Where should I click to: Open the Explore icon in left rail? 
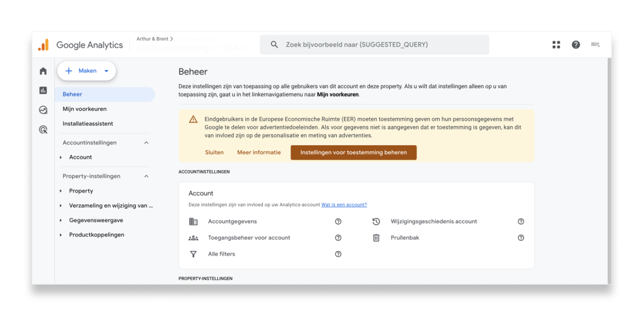click(x=43, y=110)
